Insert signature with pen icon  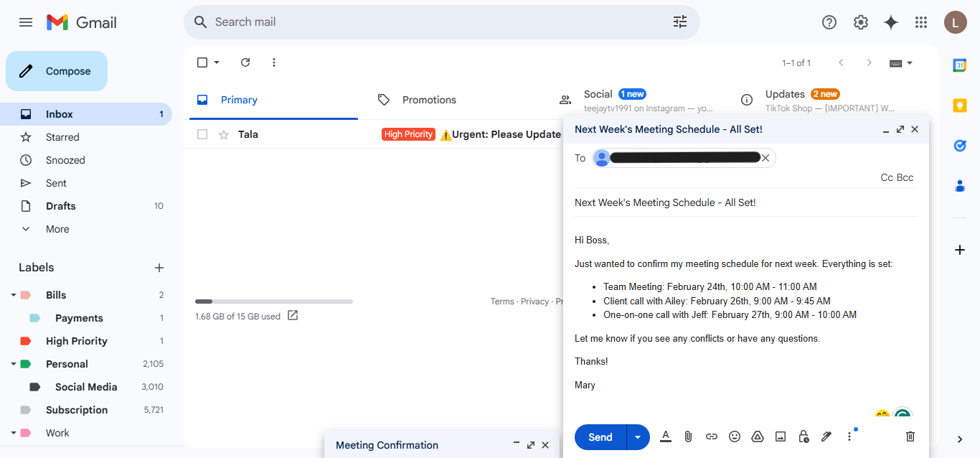(826, 436)
